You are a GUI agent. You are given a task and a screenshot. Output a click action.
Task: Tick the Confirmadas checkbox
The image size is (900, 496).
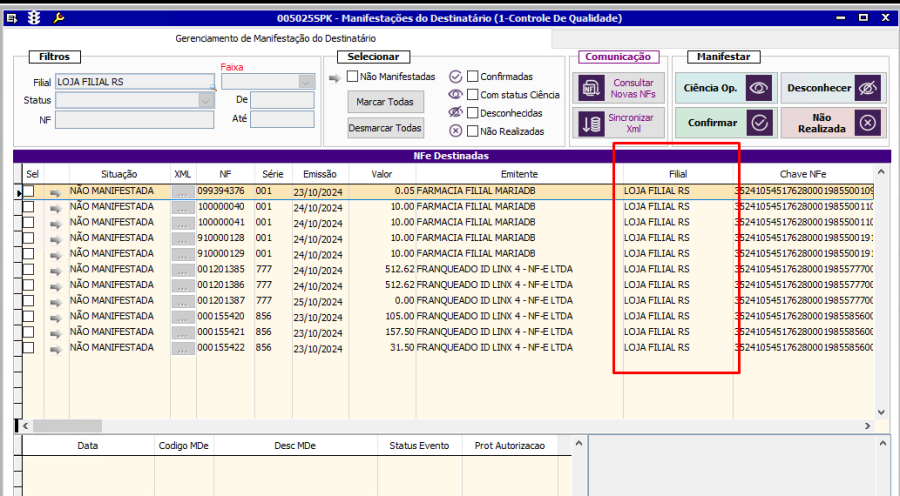473,76
